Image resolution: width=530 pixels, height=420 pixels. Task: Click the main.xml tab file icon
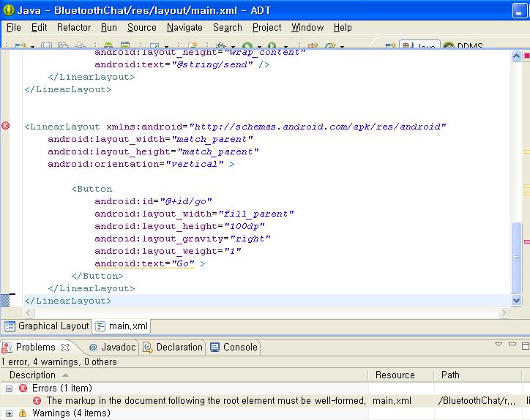click(100, 326)
